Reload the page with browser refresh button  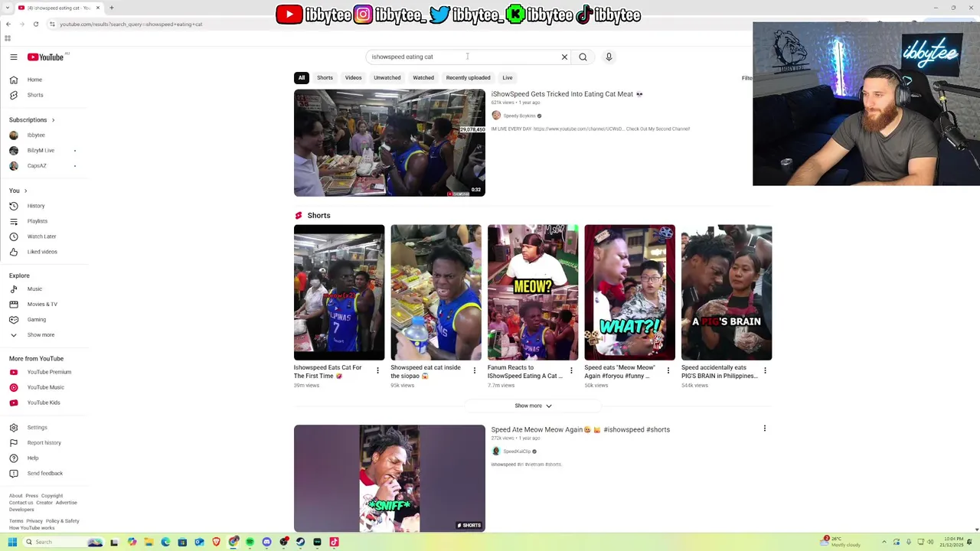click(35, 24)
